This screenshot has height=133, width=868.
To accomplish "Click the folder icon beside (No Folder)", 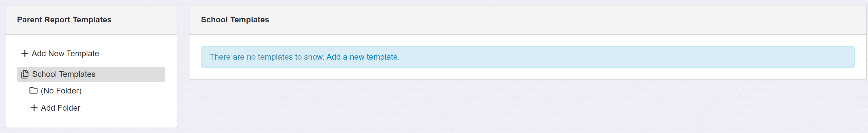I will tap(33, 91).
